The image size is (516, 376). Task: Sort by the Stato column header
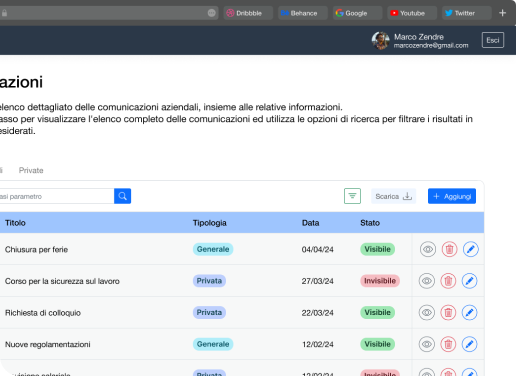(x=370, y=223)
